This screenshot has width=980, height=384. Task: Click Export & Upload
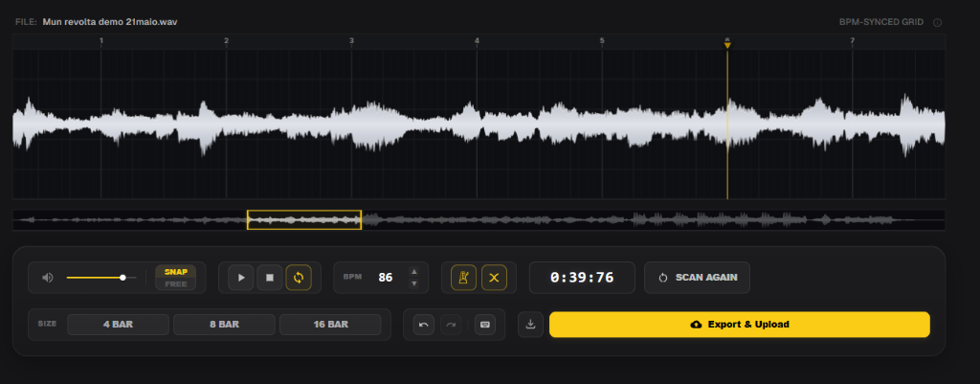(x=740, y=325)
